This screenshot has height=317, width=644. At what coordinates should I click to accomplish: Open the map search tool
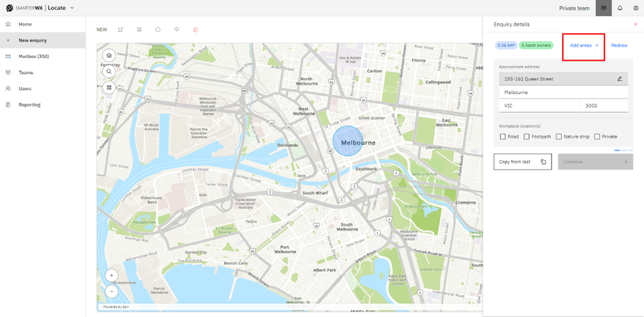[x=109, y=71]
